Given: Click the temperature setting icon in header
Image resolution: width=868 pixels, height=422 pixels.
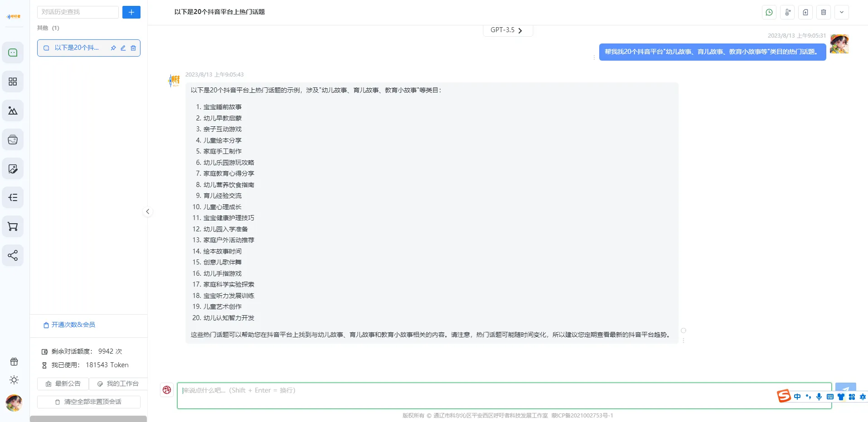Looking at the screenshot, I should (x=787, y=12).
